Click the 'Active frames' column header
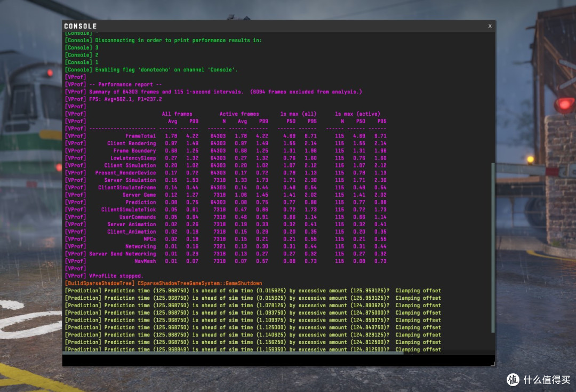 [239, 114]
